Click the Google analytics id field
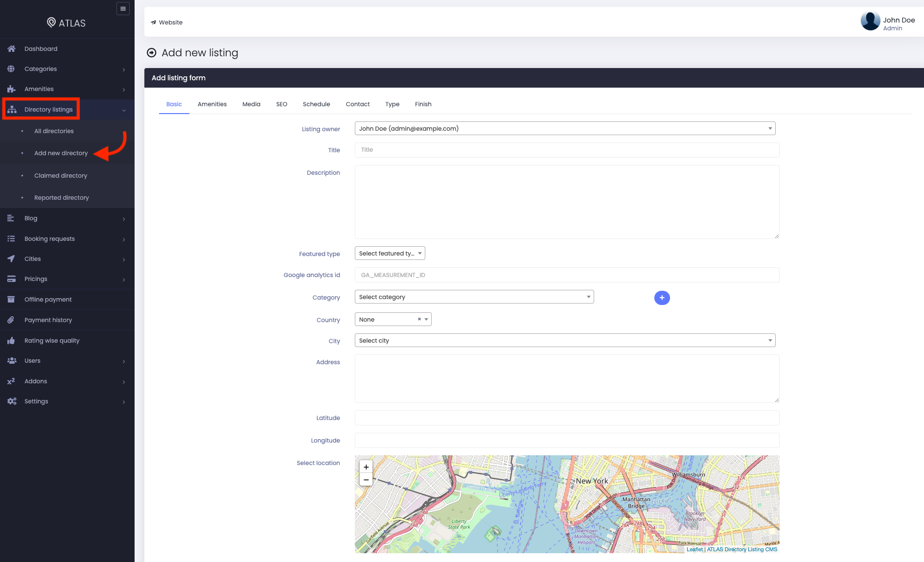The width and height of the screenshot is (924, 562). click(567, 275)
